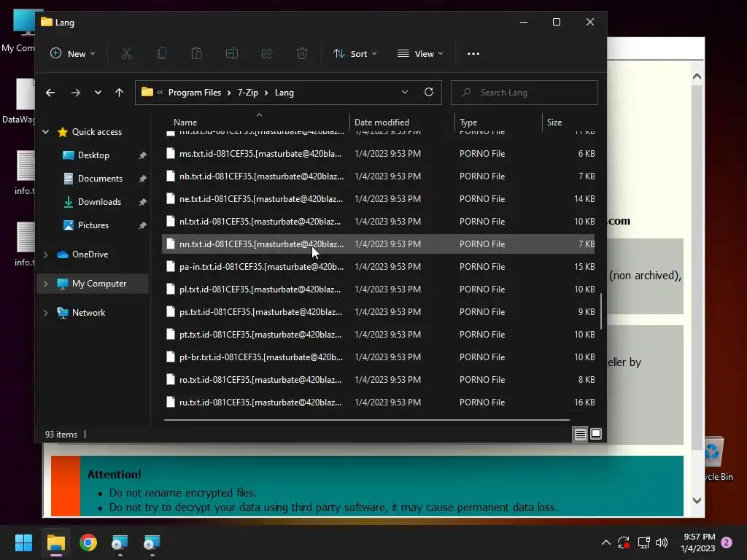Open the Sort dropdown
The image size is (747, 560).
click(x=355, y=54)
